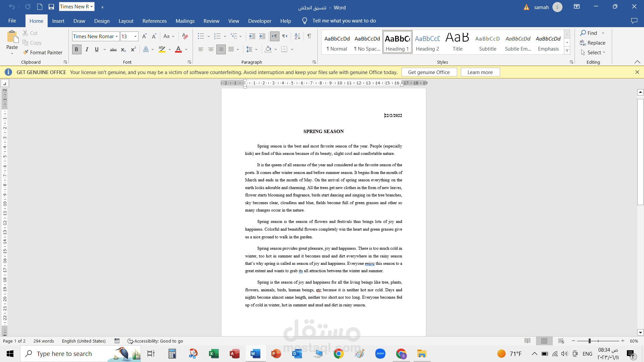Viewport: 644px width, 362px height.
Task: Click the vertical scrollbar down arrow
Action: point(640,333)
